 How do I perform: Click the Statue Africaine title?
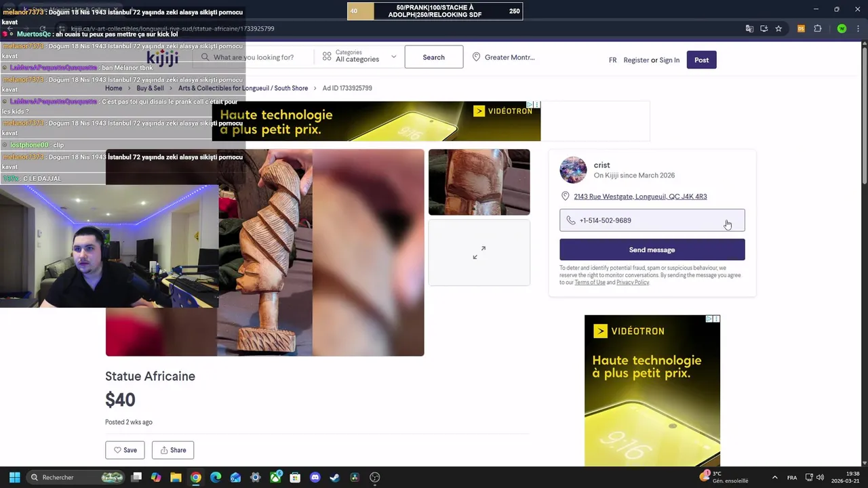coord(150,376)
